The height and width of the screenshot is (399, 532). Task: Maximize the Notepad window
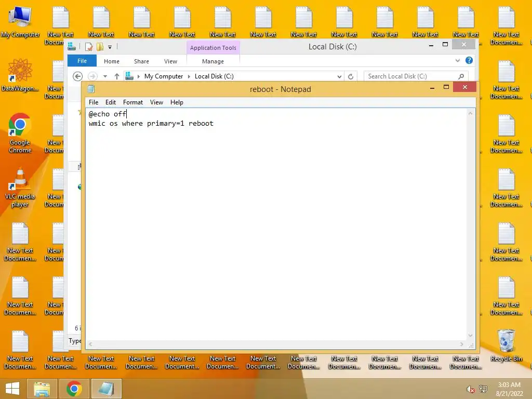point(446,87)
